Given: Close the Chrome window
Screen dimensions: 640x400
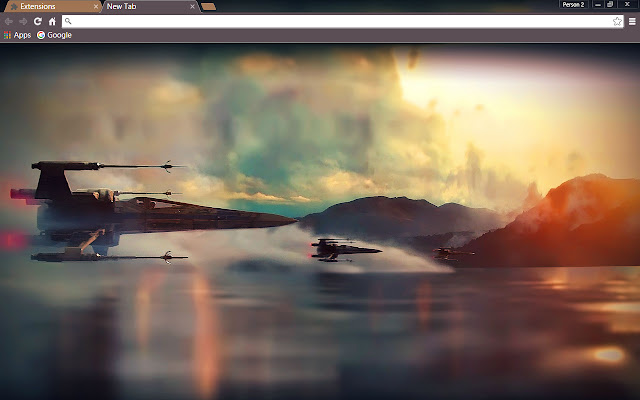Looking at the screenshot, I should (627, 4).
